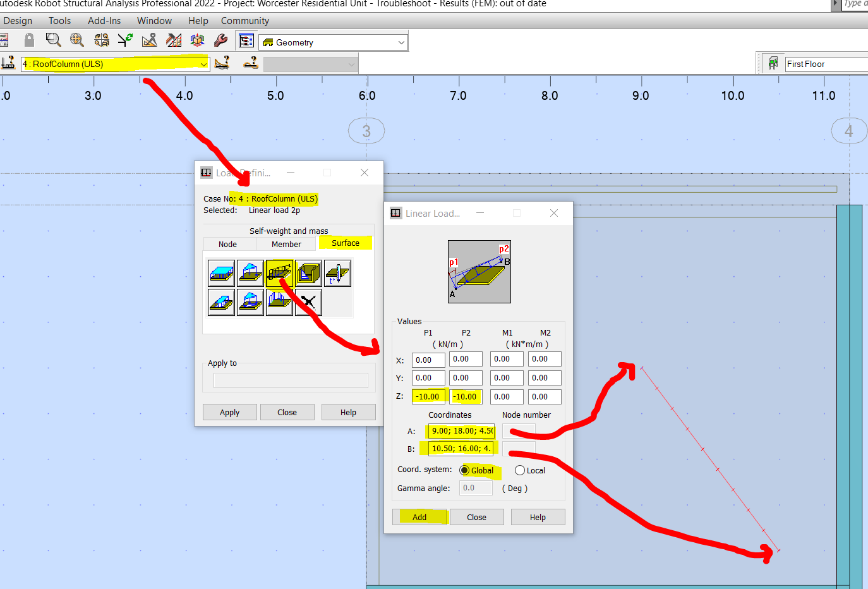Select the planar load on contour icon
Viewport: 868px width, 589px height.
(x=308, y=273)
